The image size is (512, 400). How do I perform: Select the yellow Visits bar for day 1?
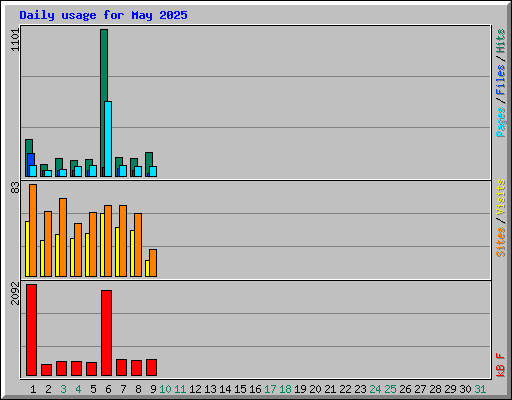[x=27, y=249]
